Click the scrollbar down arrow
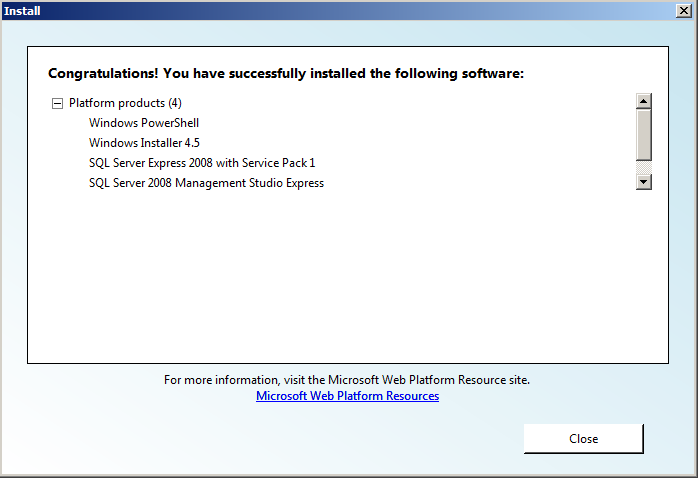 (x=643, y=181)
